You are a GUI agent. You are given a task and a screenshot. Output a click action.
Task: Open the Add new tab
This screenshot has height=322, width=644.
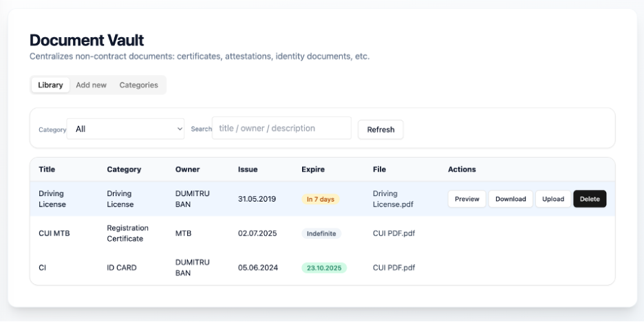[91, 85]
